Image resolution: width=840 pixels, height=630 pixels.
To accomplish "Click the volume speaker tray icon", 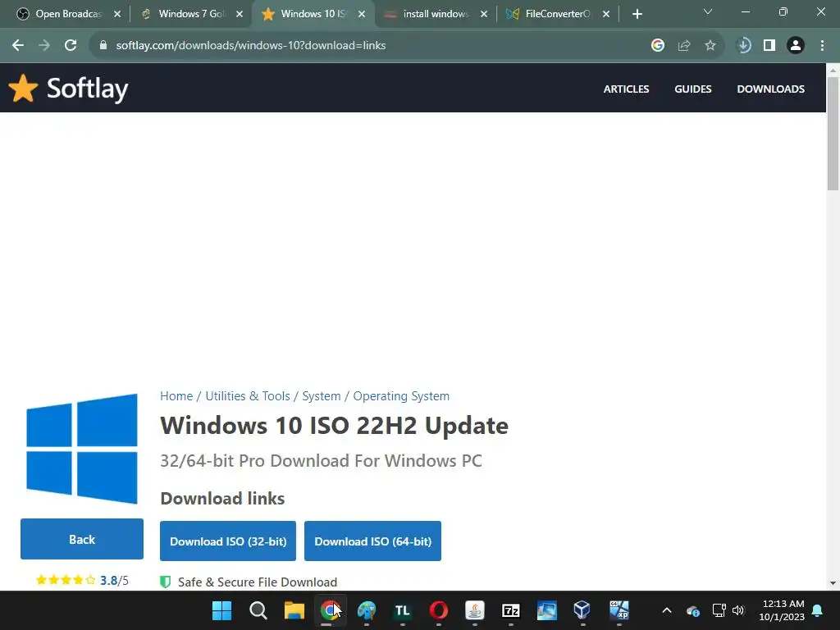I will (x=738, y=610).
